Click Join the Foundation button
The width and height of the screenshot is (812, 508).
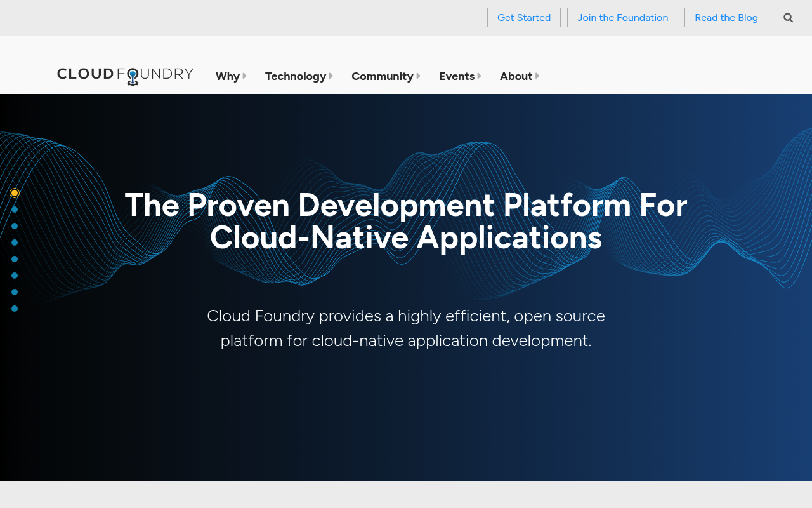coord(622,18)
